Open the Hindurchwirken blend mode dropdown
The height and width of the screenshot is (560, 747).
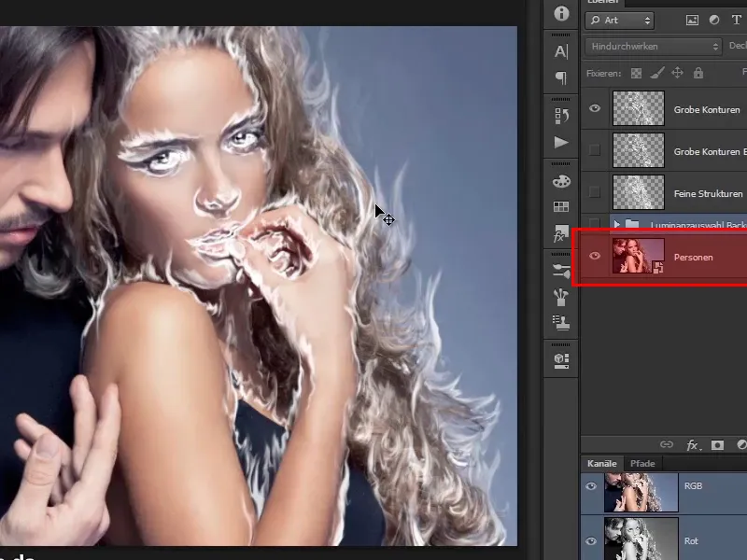pos(653,46)
